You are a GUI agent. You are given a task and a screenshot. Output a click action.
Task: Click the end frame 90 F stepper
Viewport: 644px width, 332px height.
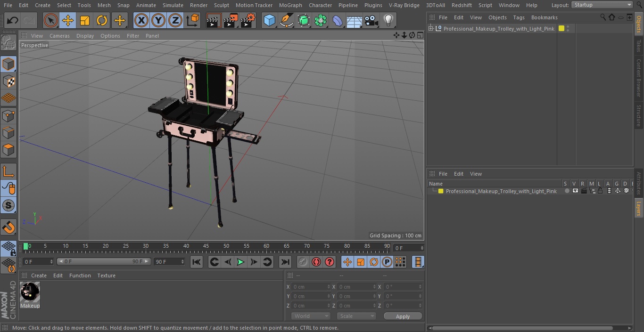(x=182, y=261)
